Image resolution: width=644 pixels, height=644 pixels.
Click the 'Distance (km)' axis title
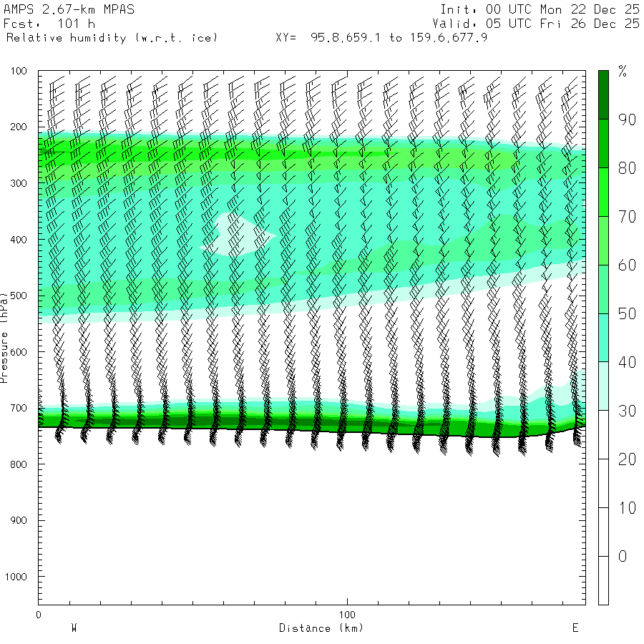tap(321, 628)
